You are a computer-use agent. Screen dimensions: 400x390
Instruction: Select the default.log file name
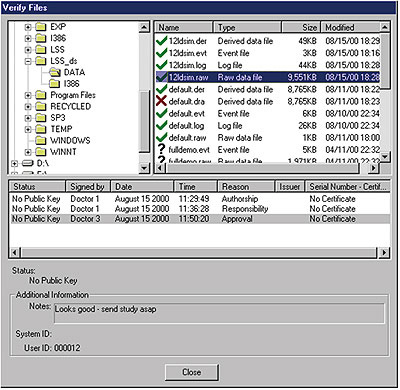[x=186, y=126]
